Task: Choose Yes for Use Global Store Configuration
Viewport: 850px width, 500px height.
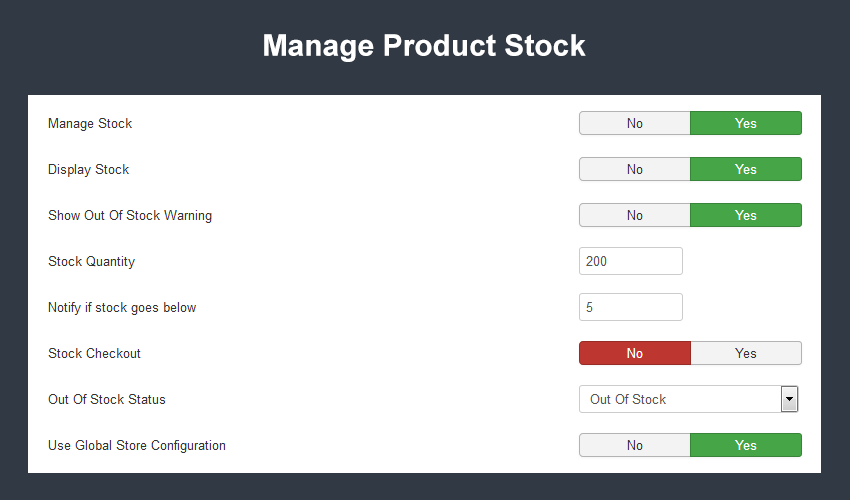Action: [746, 445]
